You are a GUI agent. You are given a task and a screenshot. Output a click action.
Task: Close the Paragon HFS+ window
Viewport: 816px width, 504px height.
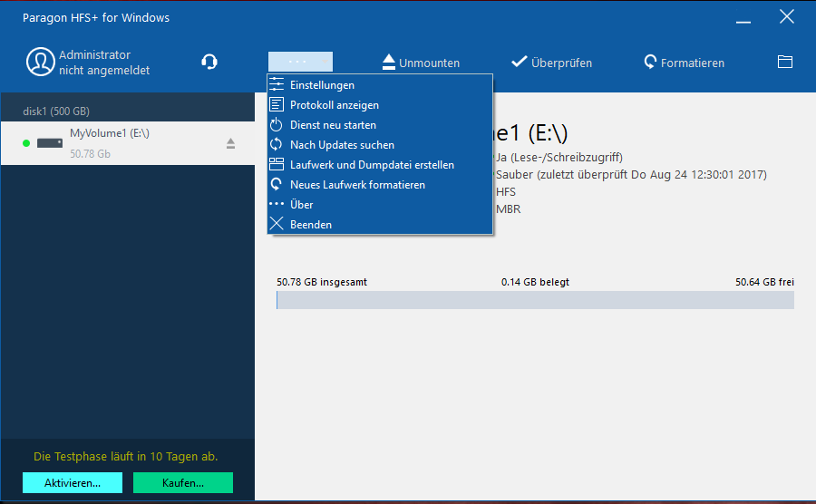[787, 16]
